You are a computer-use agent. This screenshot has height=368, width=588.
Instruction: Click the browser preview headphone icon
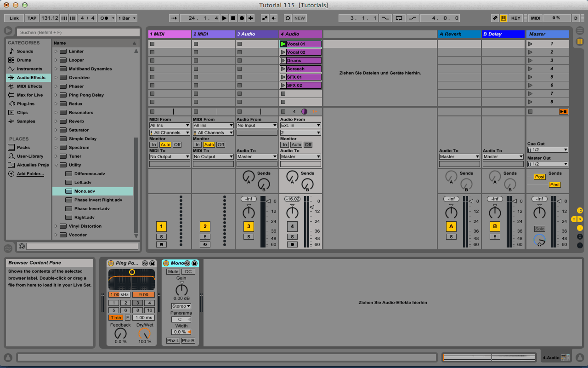[22, 247]
